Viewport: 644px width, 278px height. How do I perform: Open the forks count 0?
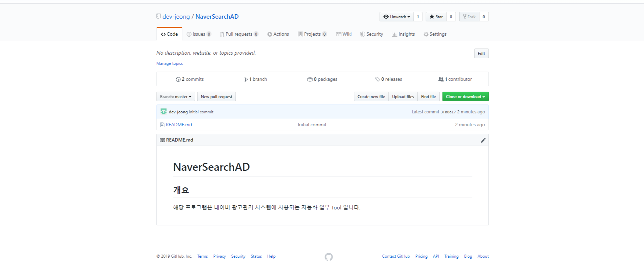pyautogui.click(x=484, y=17)
